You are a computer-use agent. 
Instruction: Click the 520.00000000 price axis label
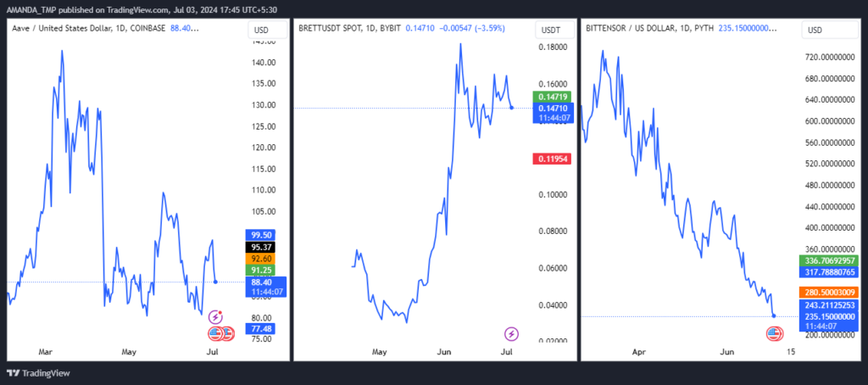tap(831, 164)
